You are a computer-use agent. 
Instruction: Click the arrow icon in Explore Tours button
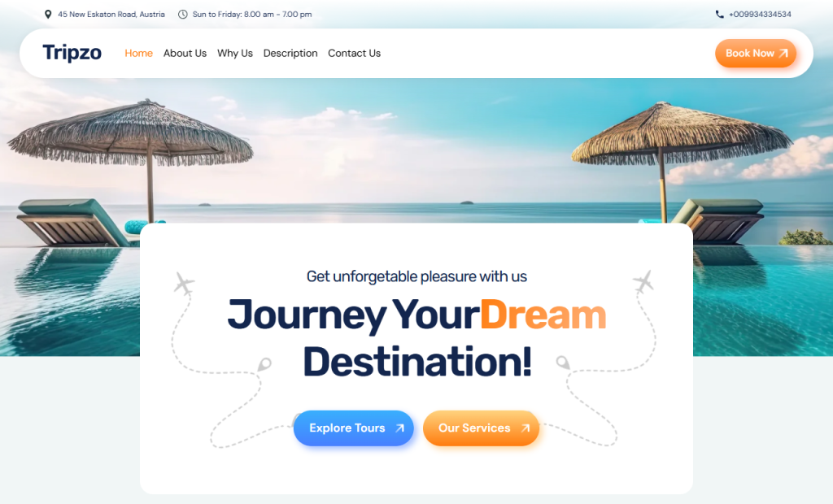400,428
